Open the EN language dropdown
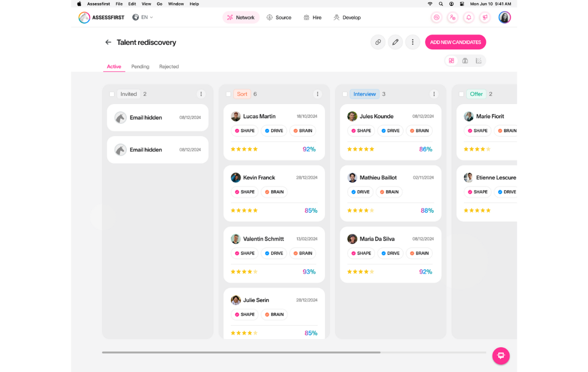Image resolution: width=588 pixels, height=372 pixels. coord(143,18)
